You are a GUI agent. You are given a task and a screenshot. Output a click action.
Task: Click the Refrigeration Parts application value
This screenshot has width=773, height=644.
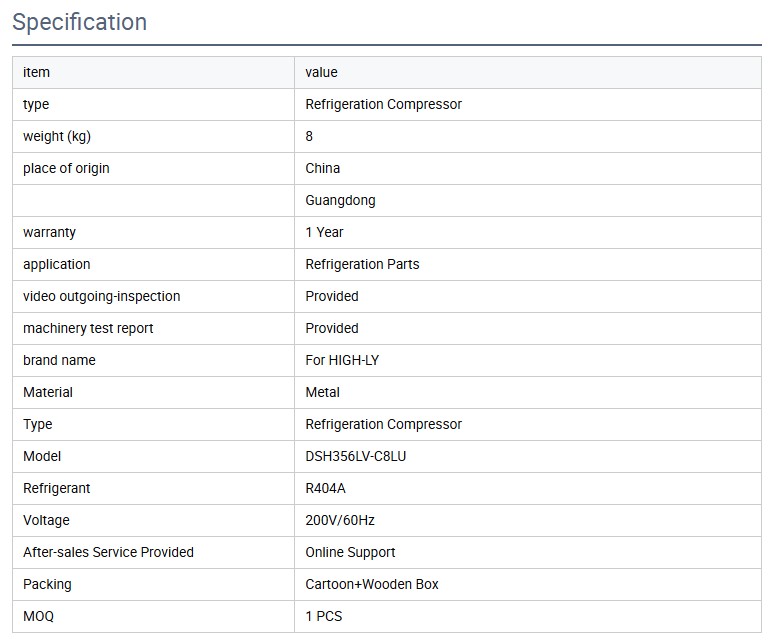click(362, 264)
